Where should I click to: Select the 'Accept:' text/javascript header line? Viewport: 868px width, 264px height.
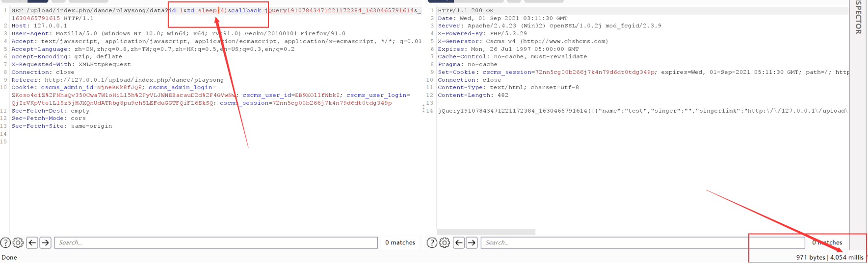click(216, 41)
